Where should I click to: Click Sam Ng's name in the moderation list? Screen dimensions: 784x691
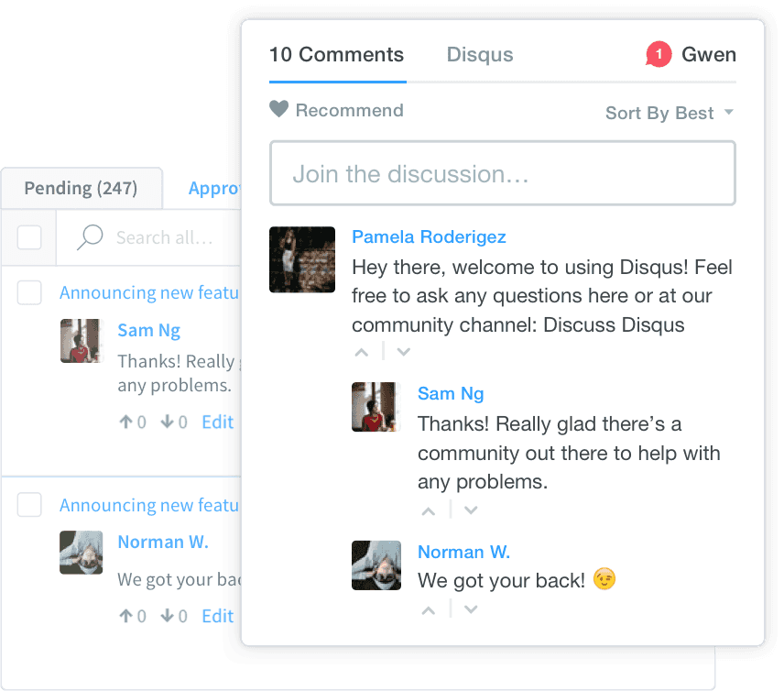click(x=148, y=330)
